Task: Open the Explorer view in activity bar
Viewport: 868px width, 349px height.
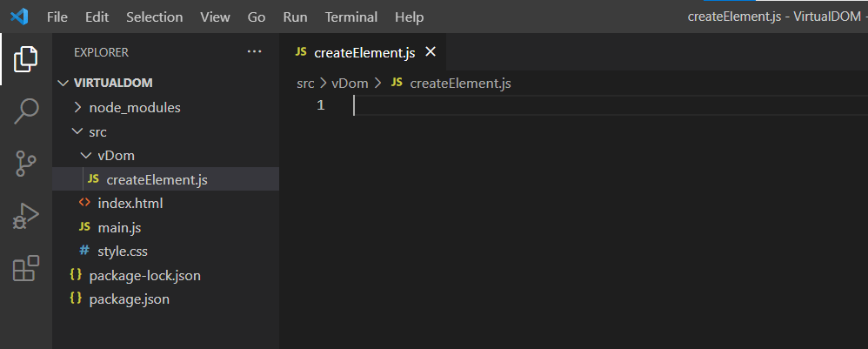Action: (x=25, y=59)
